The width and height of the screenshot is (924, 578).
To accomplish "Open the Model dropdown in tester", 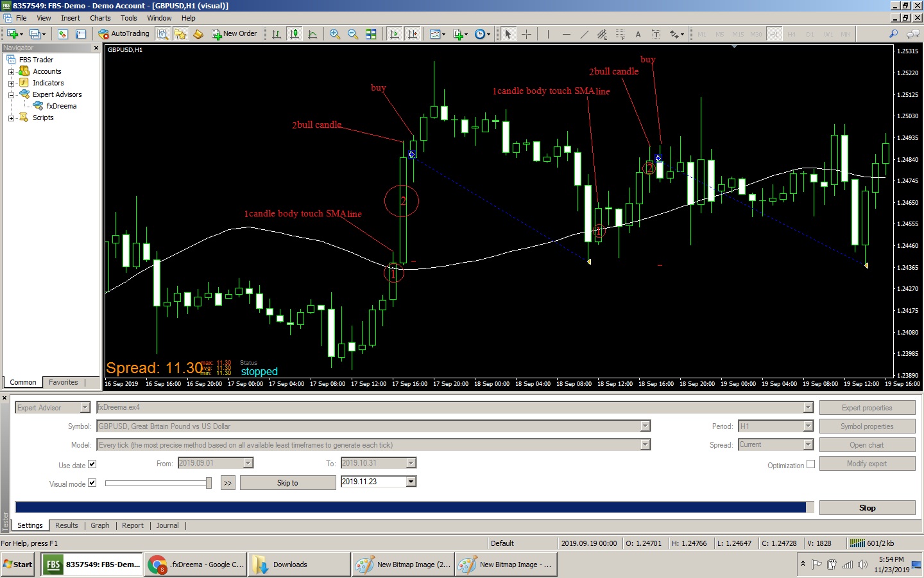I will tap(645, 445).
